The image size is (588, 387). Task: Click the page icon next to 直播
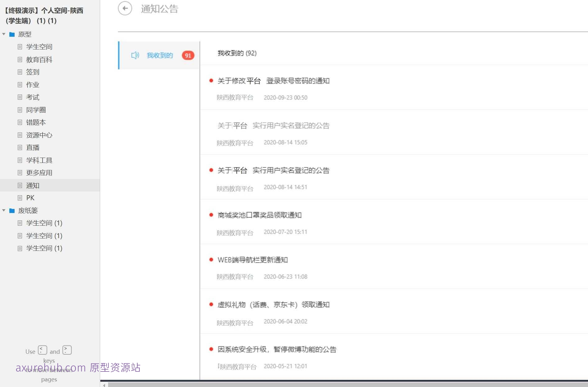pos(20,147)
